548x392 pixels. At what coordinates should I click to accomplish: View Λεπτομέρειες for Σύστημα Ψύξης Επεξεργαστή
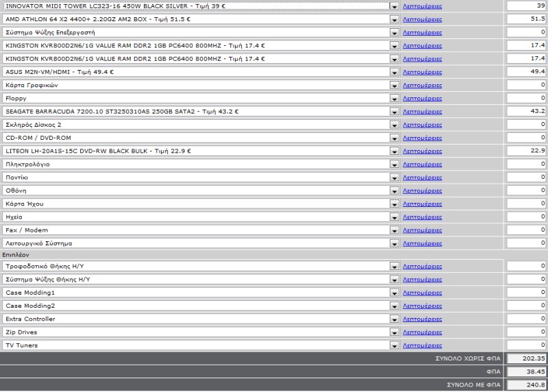[422, 33]
